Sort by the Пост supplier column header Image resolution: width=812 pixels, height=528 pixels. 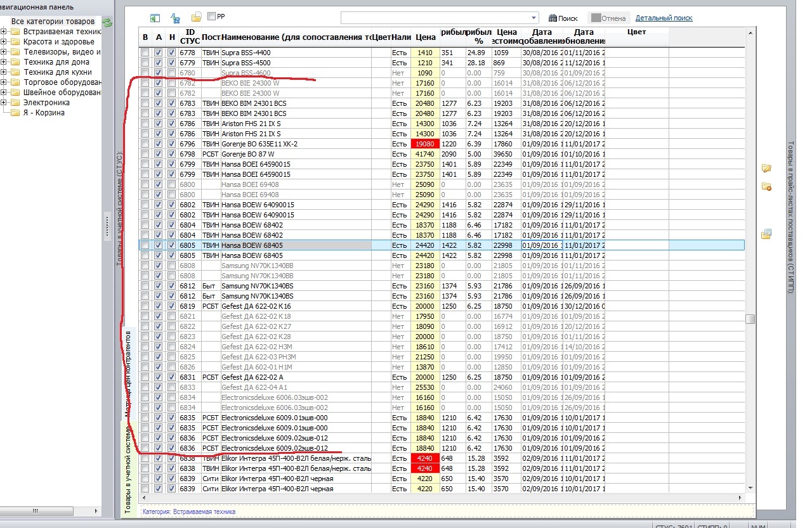coord(211,37)
